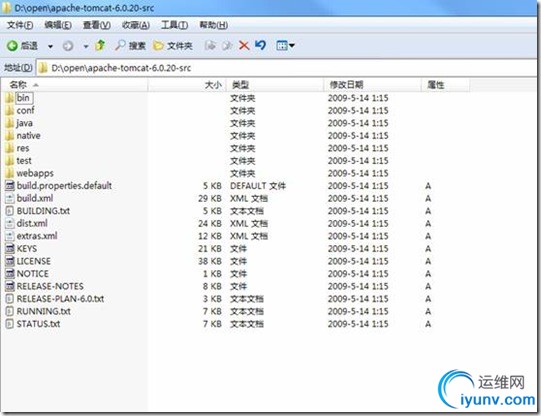Viewport: 541px width, 416px height.
Task: Click the build.properties.default file icon
Action: [x=10, y=186]
